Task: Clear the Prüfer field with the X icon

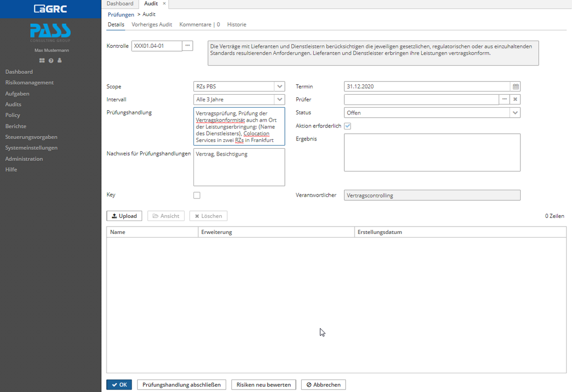Action: 515,99
